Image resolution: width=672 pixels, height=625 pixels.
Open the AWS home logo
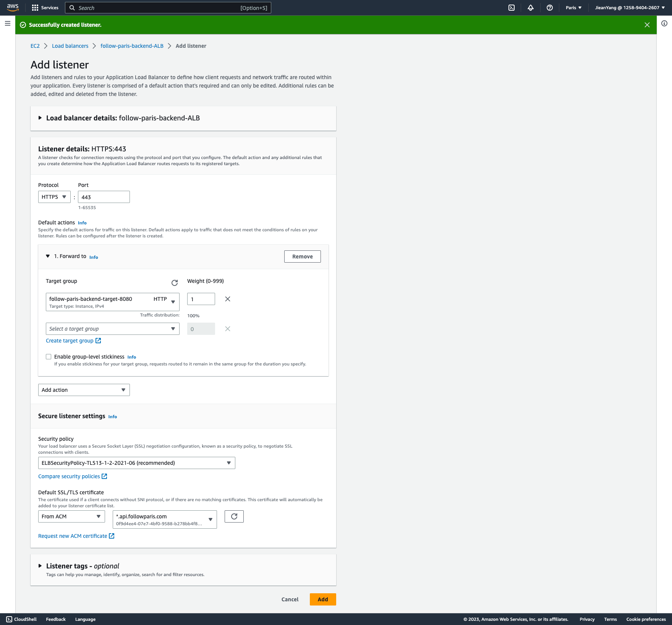pos(13,8)
